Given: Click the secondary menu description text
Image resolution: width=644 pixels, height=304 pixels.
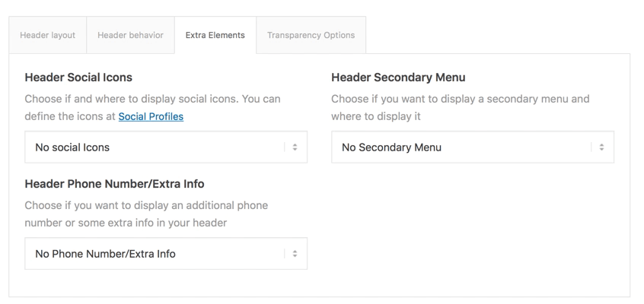Looking at the screenshot, I should click(x=460, y=100).
